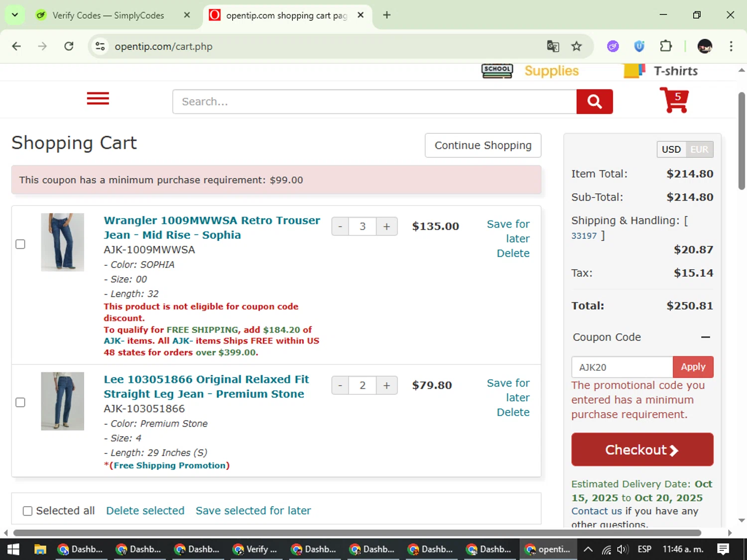
Task: Click the volume speaker tray icon
Action: tap(622, 550)
